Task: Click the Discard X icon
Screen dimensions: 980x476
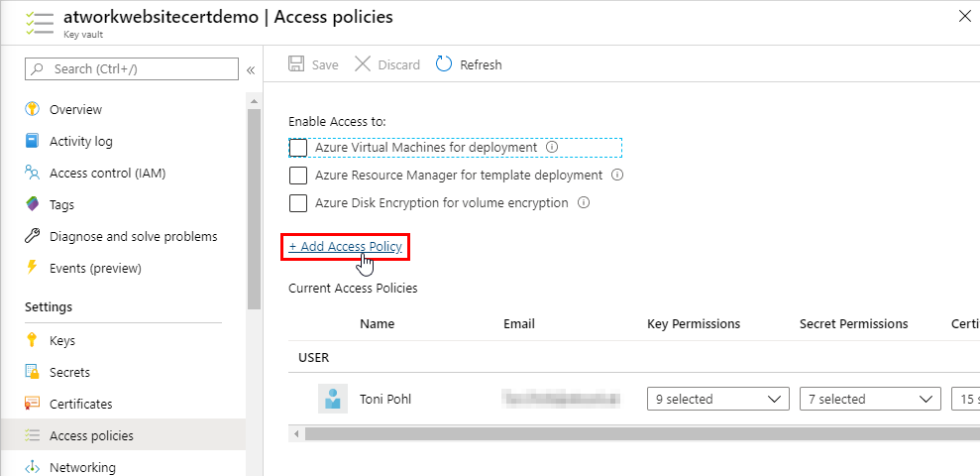Action: click(363, 64)
